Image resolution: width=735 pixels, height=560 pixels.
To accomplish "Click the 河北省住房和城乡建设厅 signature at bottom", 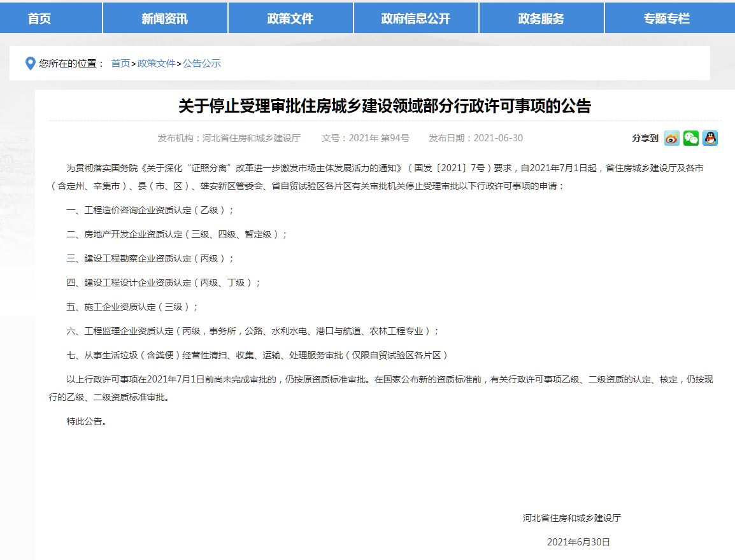I will [x=571, y=518].
